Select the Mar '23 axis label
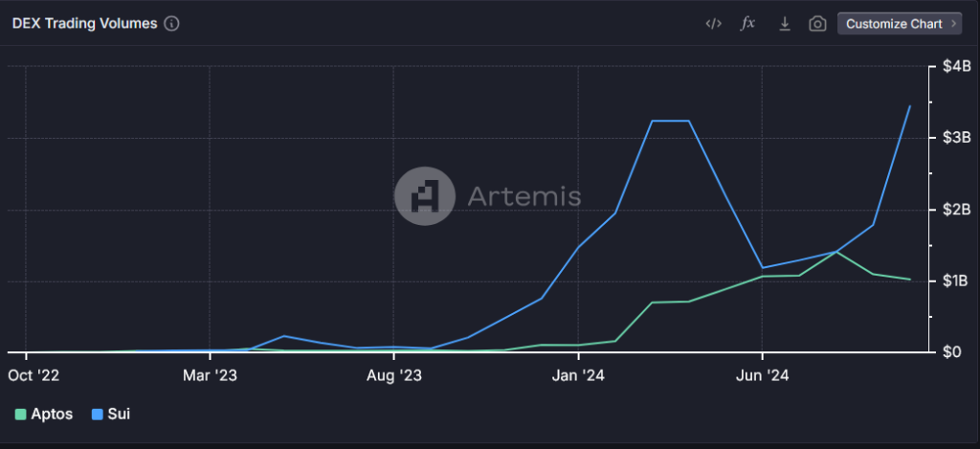Screen dimensions: 980x449 [210, 376]
